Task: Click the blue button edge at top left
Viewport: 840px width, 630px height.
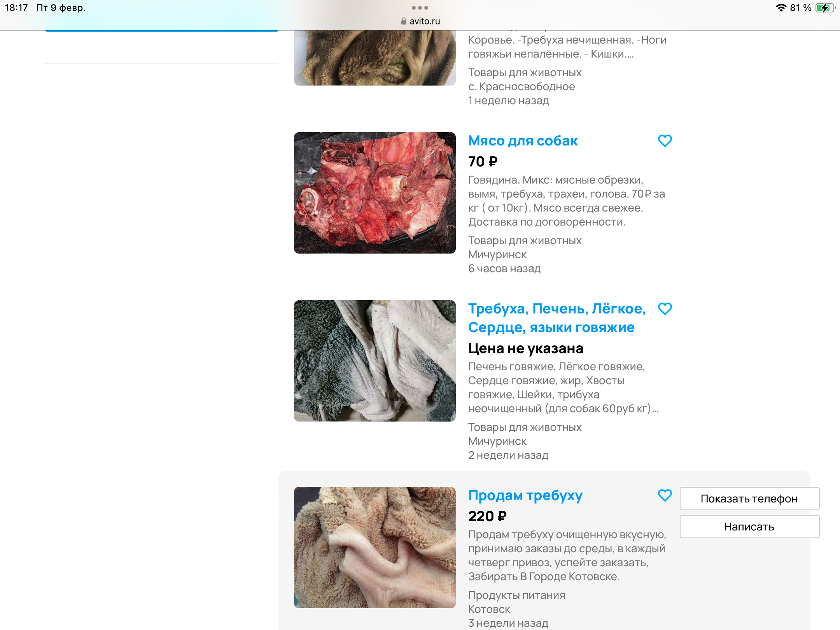Action: click(x=161, y=30)
